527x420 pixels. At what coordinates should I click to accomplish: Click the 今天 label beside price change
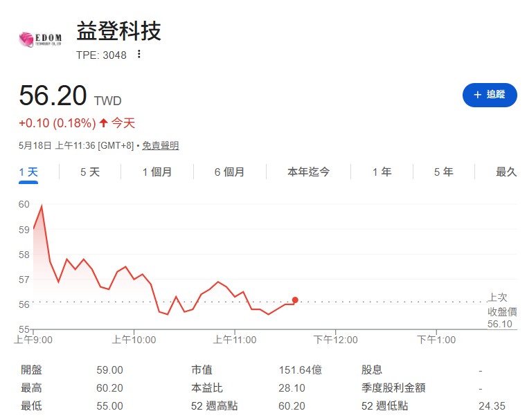[x=123, y=123]
